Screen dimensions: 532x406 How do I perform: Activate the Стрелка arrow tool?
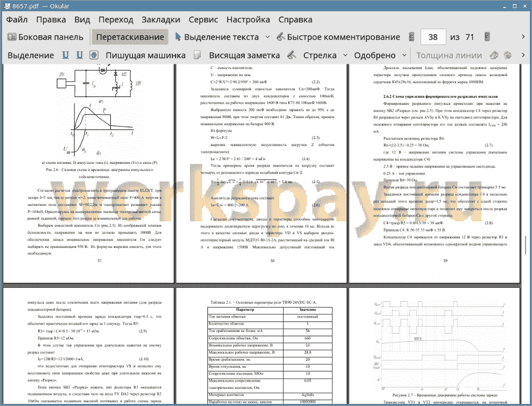pos(320,55)
